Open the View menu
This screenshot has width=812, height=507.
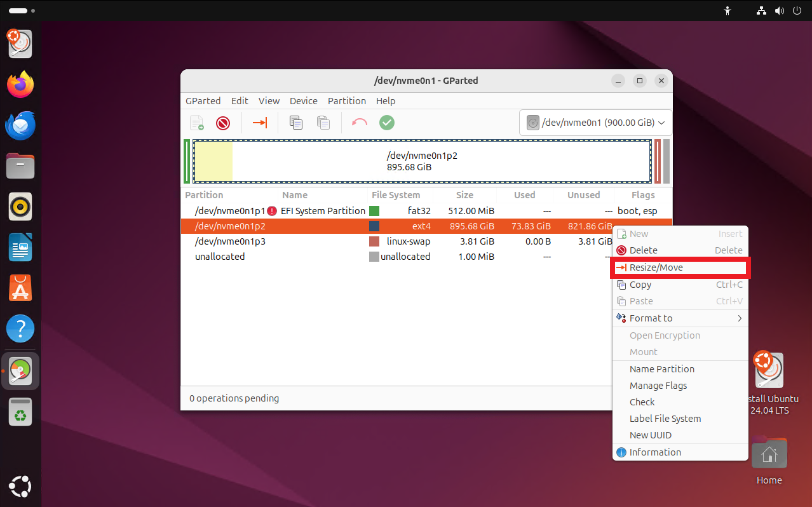(269, 101)
